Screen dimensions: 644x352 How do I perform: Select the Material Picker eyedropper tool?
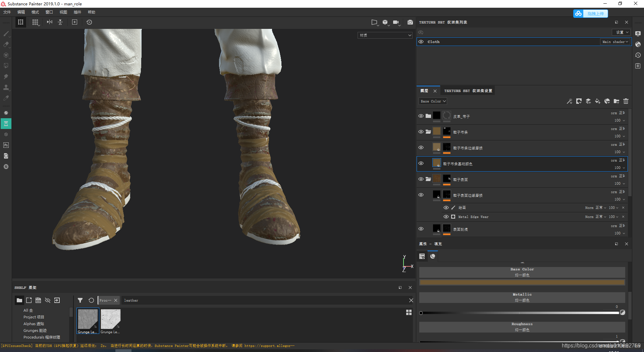pyautogui.click(x=6, y=98)
